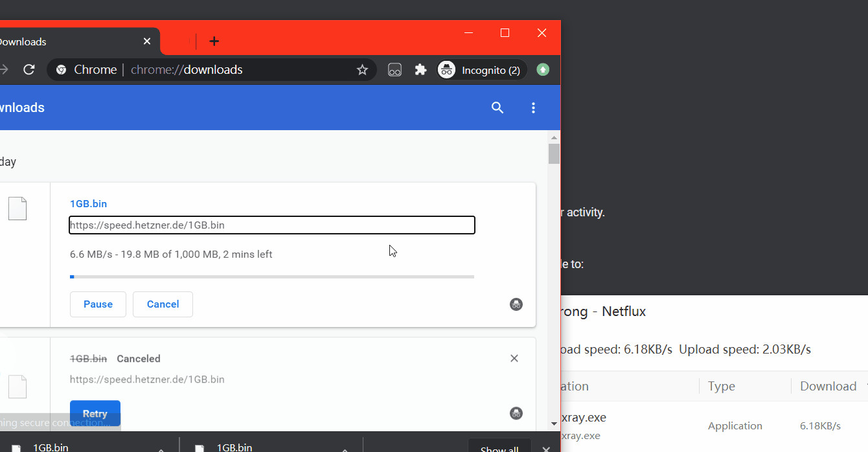Image resolution: width=868 pixels, height=452 pixels.
Task: Click the Application type cell in Netflux
Action: coord(735,425)
